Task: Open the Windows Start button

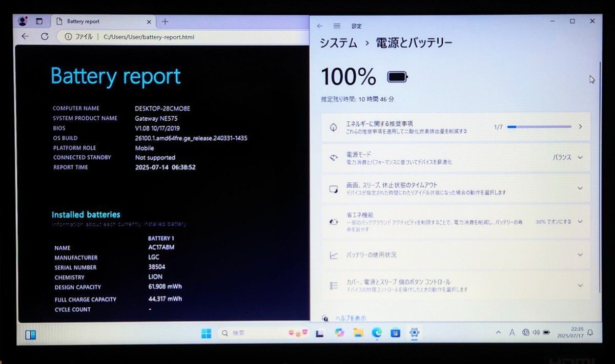Action: tap(206, 333)
